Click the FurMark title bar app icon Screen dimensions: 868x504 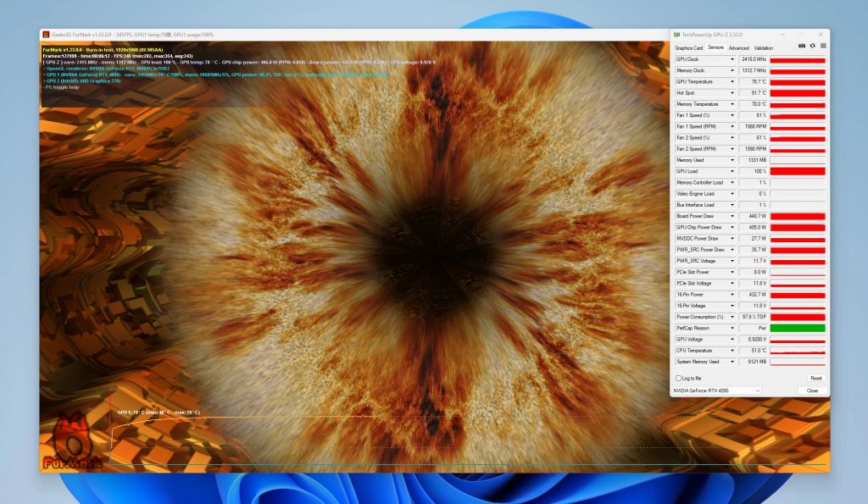(x=46, y=35)
